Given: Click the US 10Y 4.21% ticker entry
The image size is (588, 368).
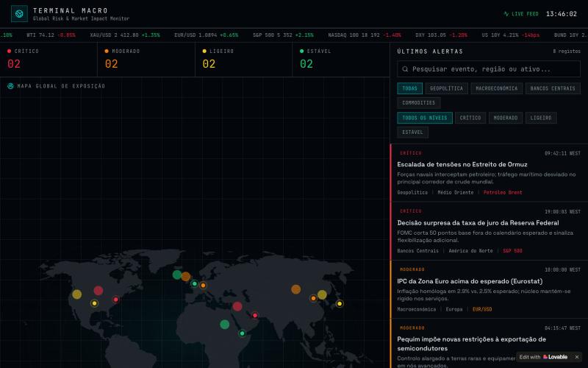Looking at the screenshot, I should 510,35.
